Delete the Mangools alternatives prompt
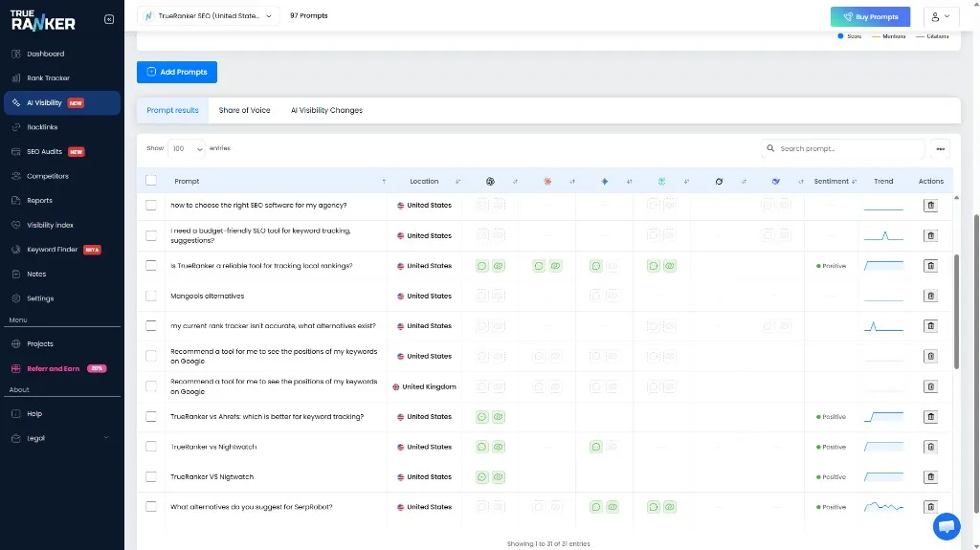Screen dimensions: 980x550 pyautogui.click(x=930, y=296)
